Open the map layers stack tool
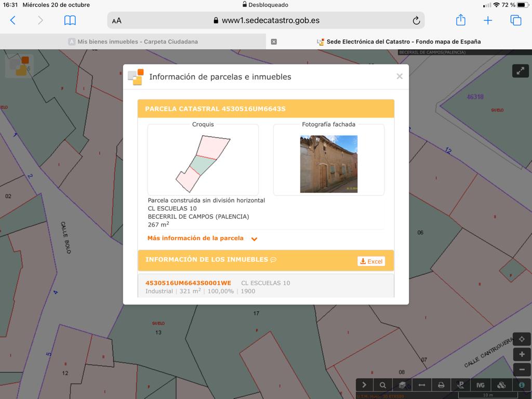This screenshot has height=399, width=532. pyautogui.click(x=402, y=385)
